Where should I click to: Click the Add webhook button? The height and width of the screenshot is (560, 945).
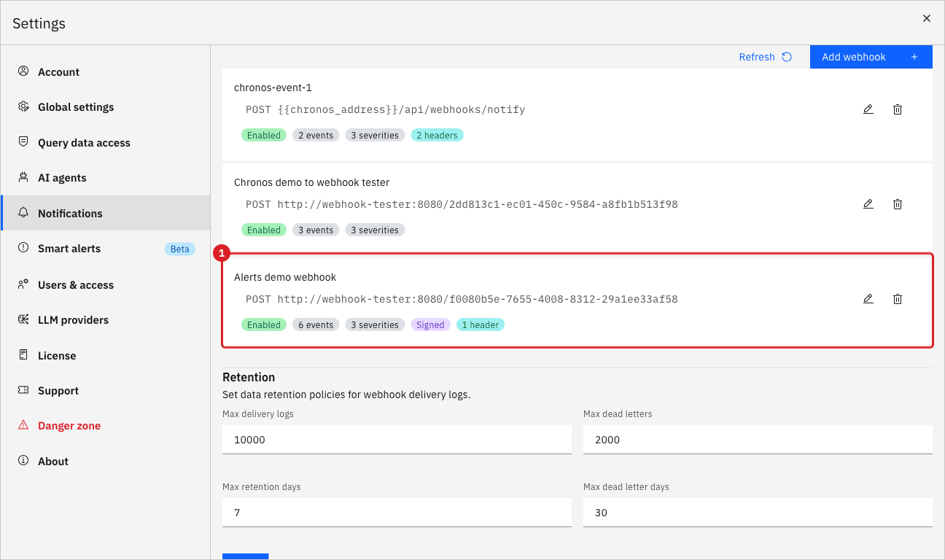[x=871, y=57]
